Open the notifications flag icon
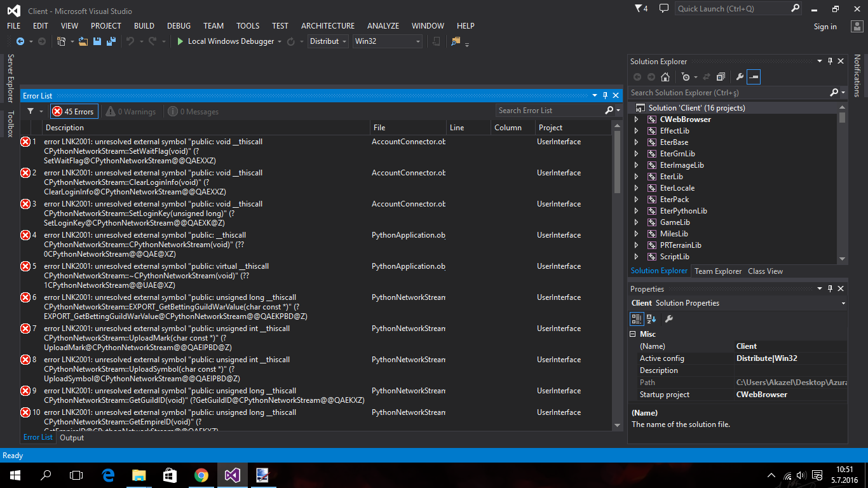Screen dimensions: 868x488 641,8
